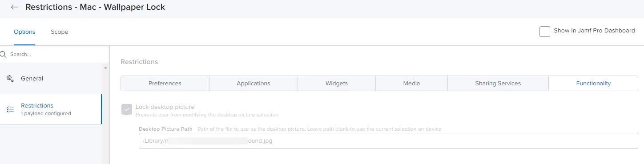Select the Options tab
This screenshot has width=644, height=164.
(24, 32)
